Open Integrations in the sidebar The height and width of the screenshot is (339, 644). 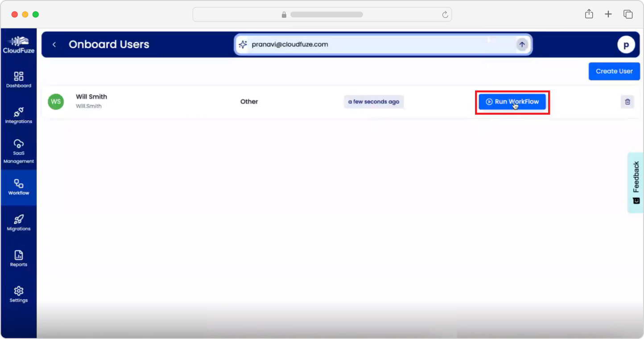[19, 116]
